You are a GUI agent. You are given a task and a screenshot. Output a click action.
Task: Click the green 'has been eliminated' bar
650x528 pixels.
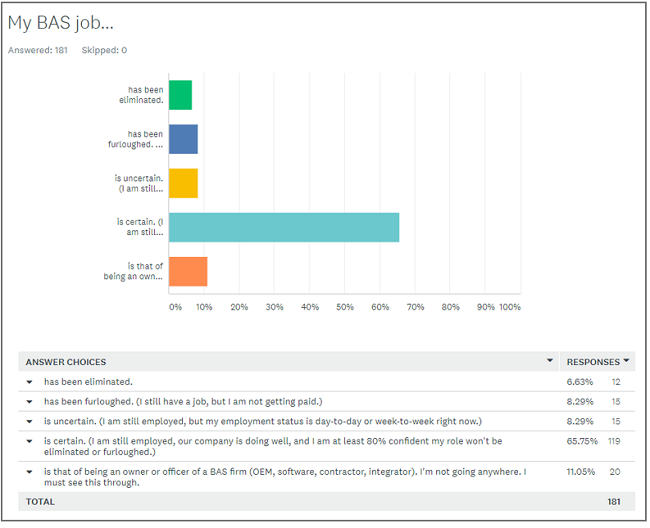pyautogui.click(x=180, y=95)
